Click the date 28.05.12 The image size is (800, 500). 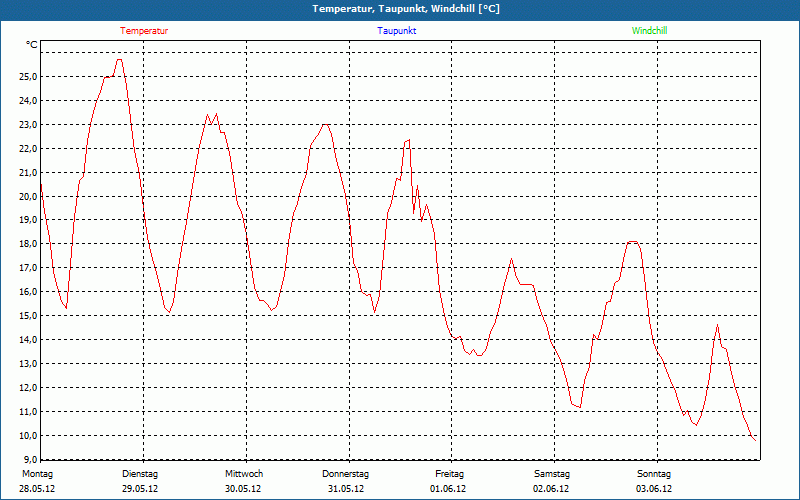37,489
